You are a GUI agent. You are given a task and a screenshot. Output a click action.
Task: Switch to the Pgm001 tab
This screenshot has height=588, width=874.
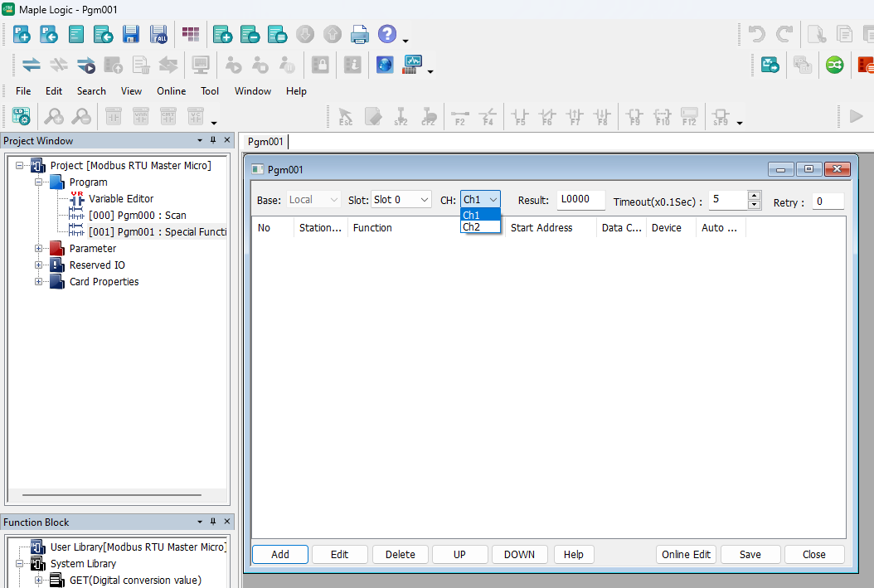[x=264, y=141]
